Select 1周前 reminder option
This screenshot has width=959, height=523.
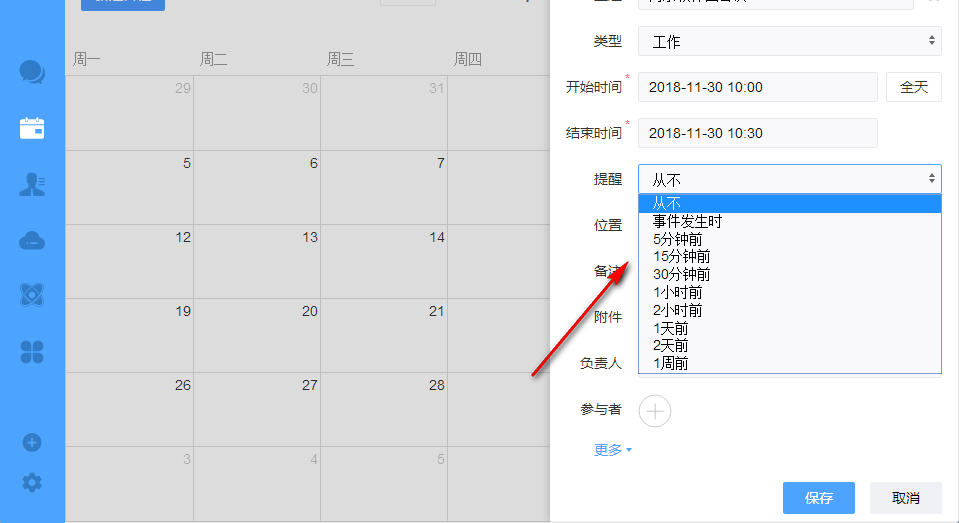click(670, 363)
